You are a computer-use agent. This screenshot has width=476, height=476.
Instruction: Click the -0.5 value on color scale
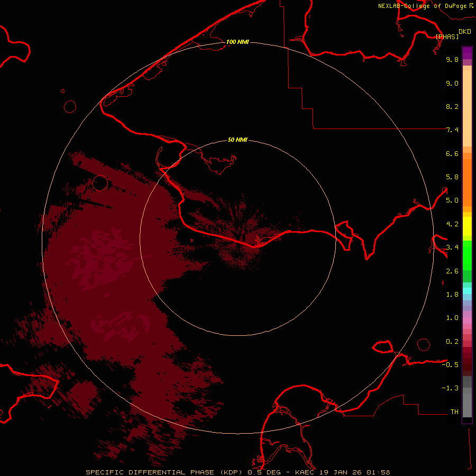point(450,365)
